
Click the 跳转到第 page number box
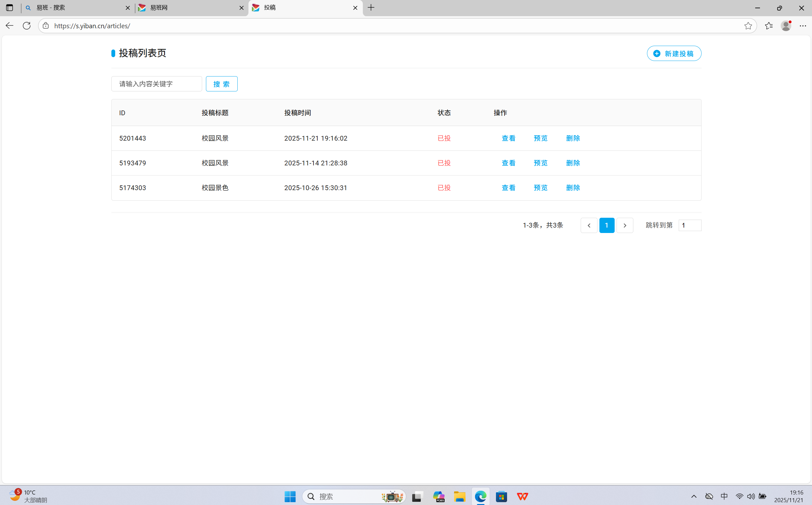click(690, 225)
